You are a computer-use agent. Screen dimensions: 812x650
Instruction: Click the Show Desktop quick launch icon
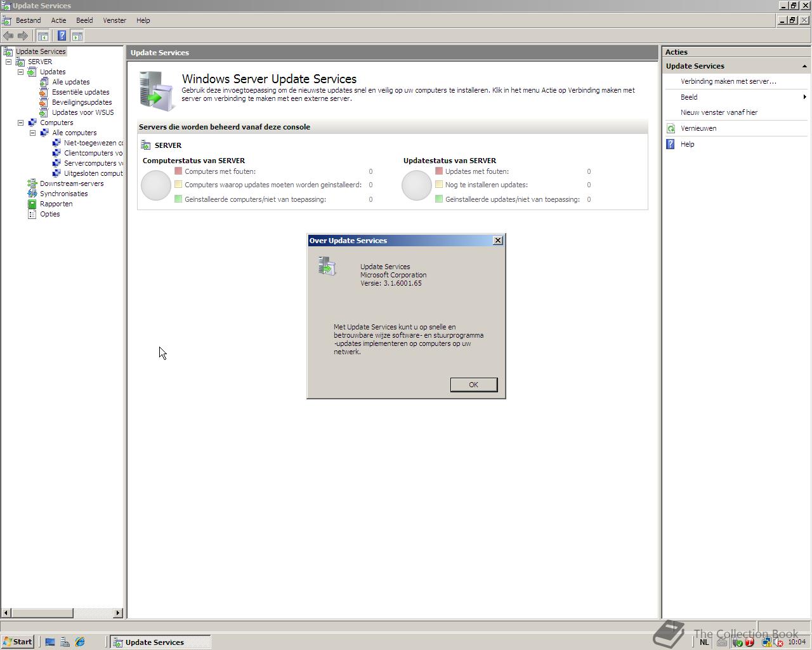coord(50,642)
